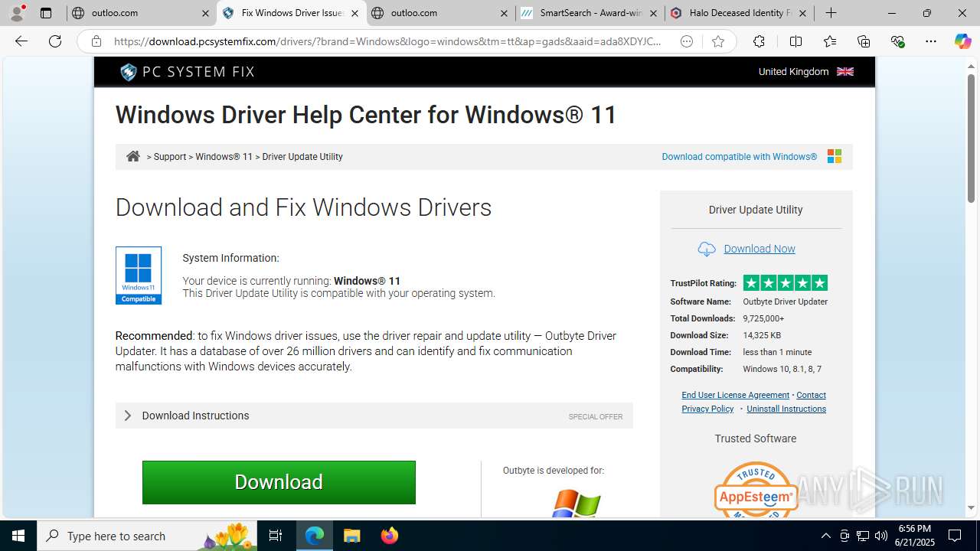The width and height of the screenshot is (980, 551).
Task: Click the scrollbar down arrow
Action: pos(971,507)
